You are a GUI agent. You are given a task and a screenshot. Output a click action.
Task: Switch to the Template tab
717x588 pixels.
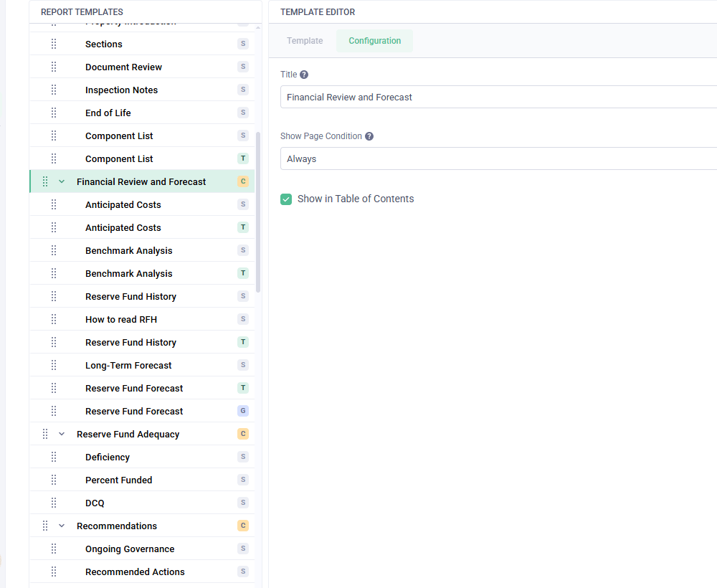click(305, 41)
